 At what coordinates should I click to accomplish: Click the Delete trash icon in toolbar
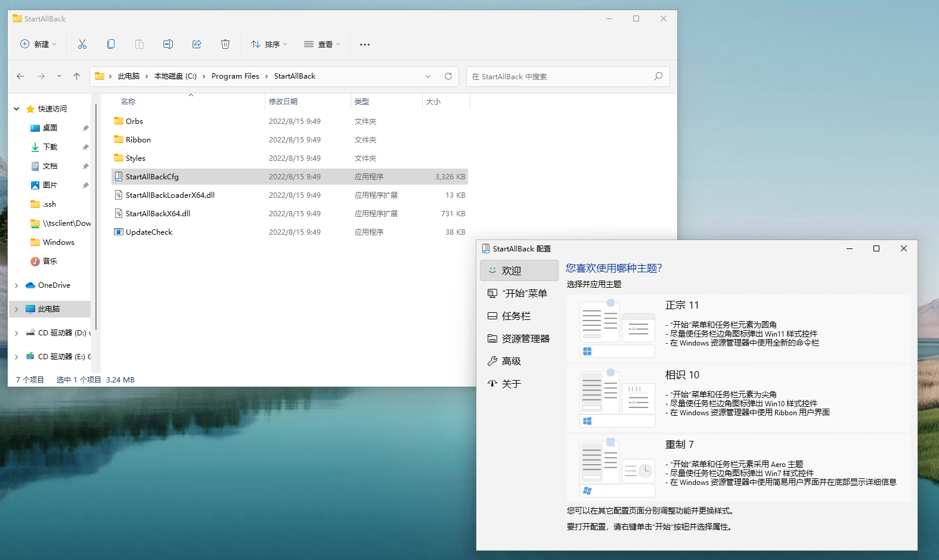pos(225,44)
